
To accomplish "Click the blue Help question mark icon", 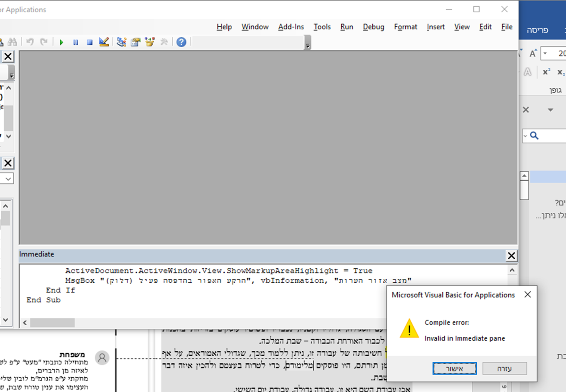I will coord(181,42).
